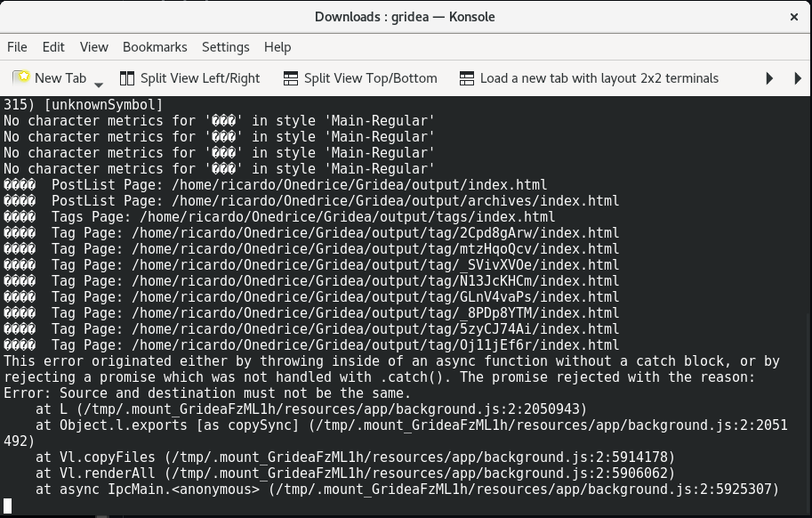Expand the New Tab dropdown arrow
Screen dimensions: 812x518
point(98,82)
